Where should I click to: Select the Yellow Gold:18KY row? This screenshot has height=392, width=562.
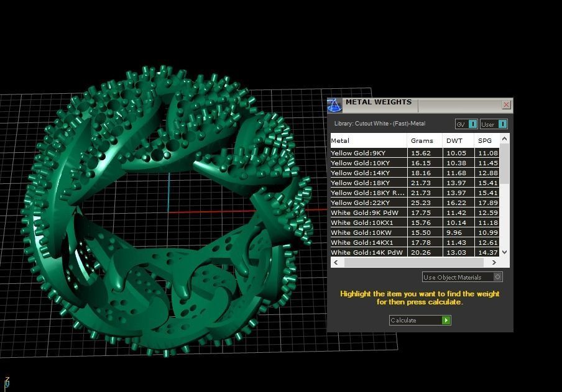415,183
